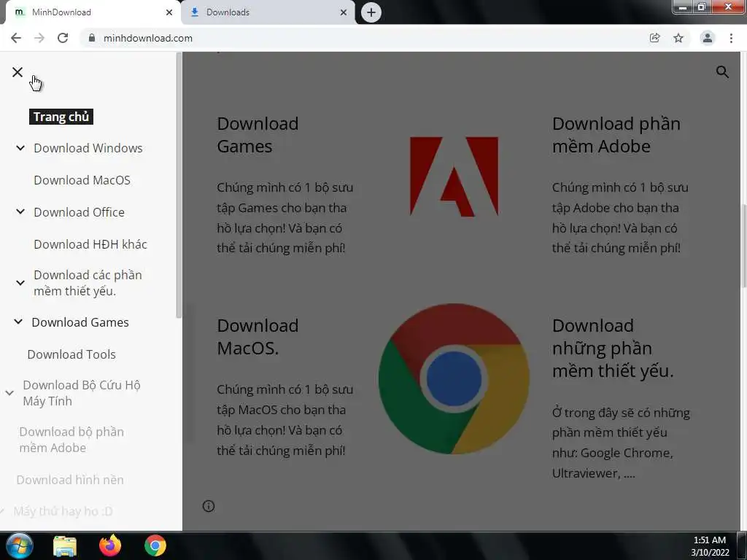Open Chrome's three-dot menu

(x=731, y=38)
